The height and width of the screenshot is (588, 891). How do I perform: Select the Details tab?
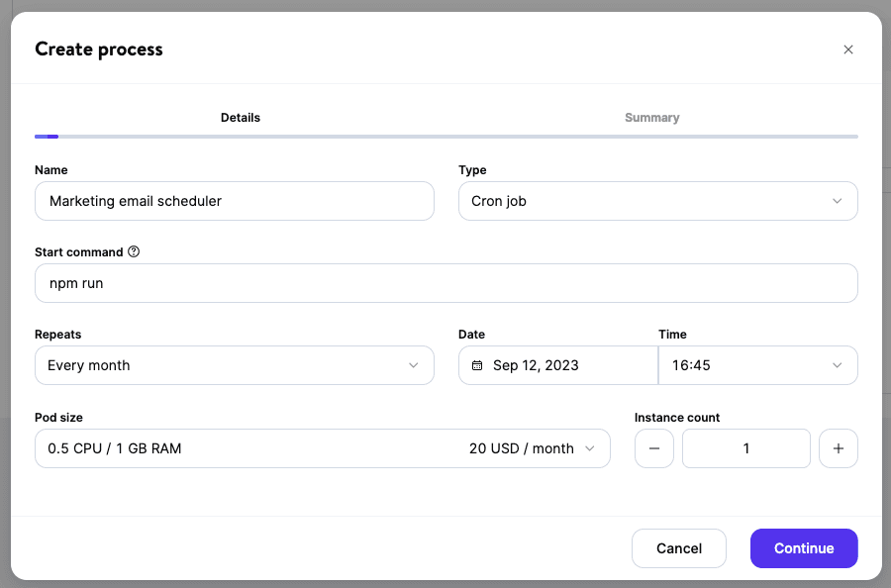(x=240, y=117)
